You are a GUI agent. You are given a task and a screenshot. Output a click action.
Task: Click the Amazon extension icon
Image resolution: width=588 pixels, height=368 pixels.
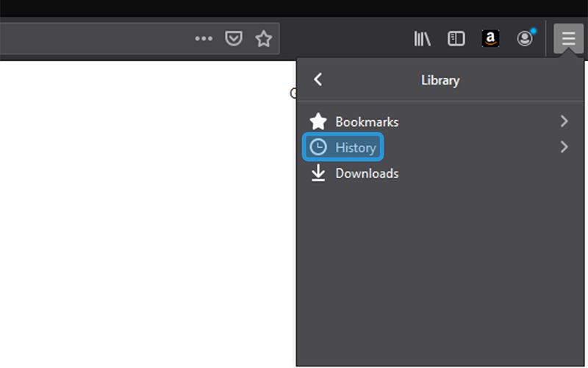tap(490, 38)
